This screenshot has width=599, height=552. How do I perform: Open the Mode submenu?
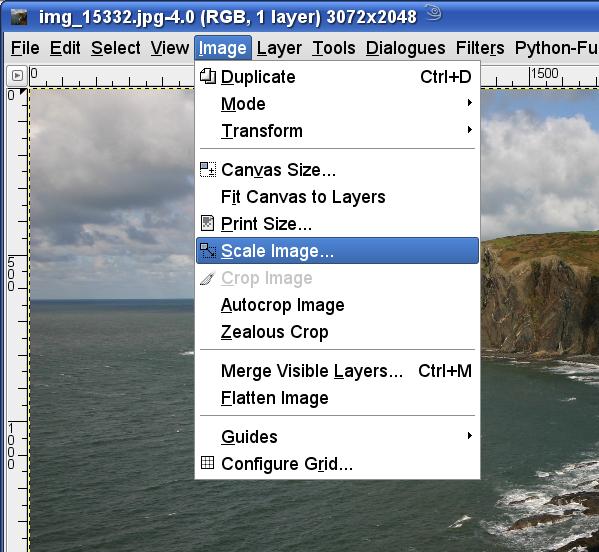pos(337,104)
